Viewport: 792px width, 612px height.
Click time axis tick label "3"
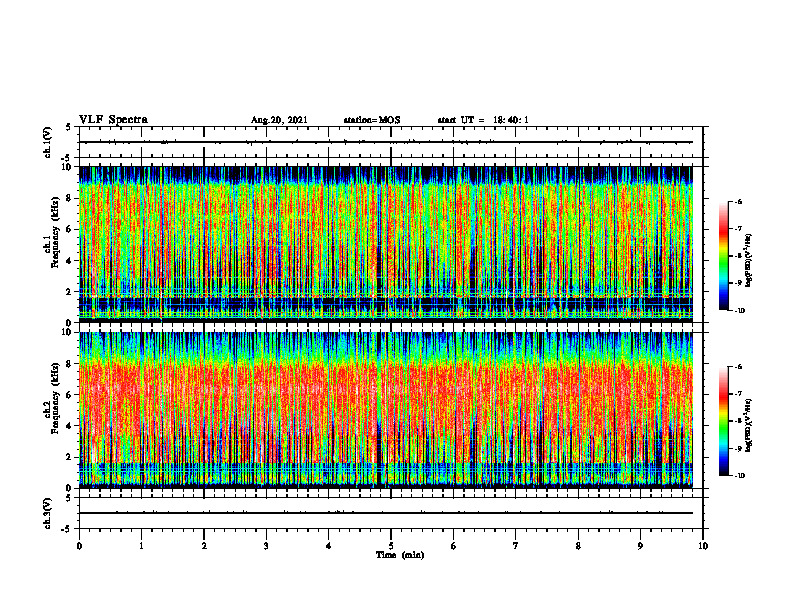[x=266, y=546]
